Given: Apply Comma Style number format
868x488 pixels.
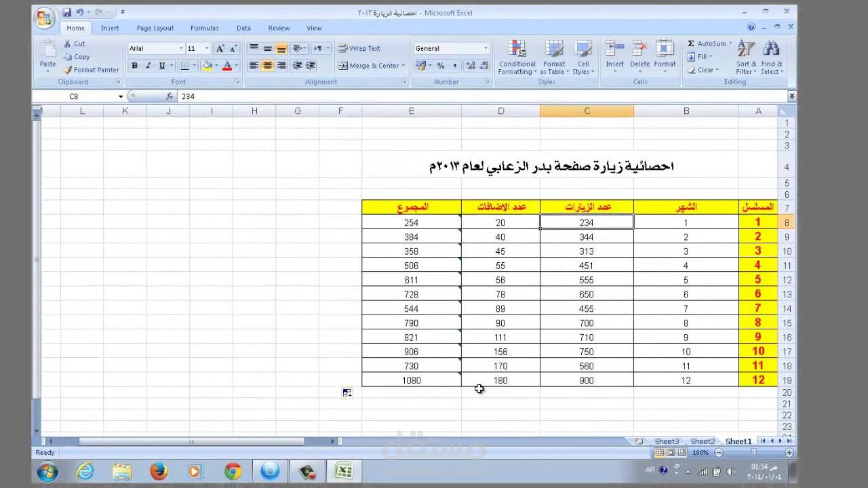Looking at the screenshot, I should coord(454,66).
